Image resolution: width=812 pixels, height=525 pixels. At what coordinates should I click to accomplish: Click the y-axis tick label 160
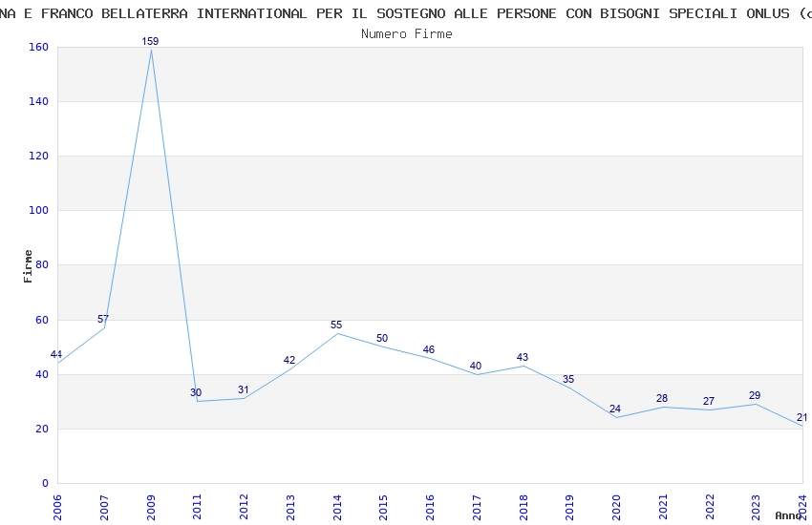pyautogui.click(x=38, y=47)
